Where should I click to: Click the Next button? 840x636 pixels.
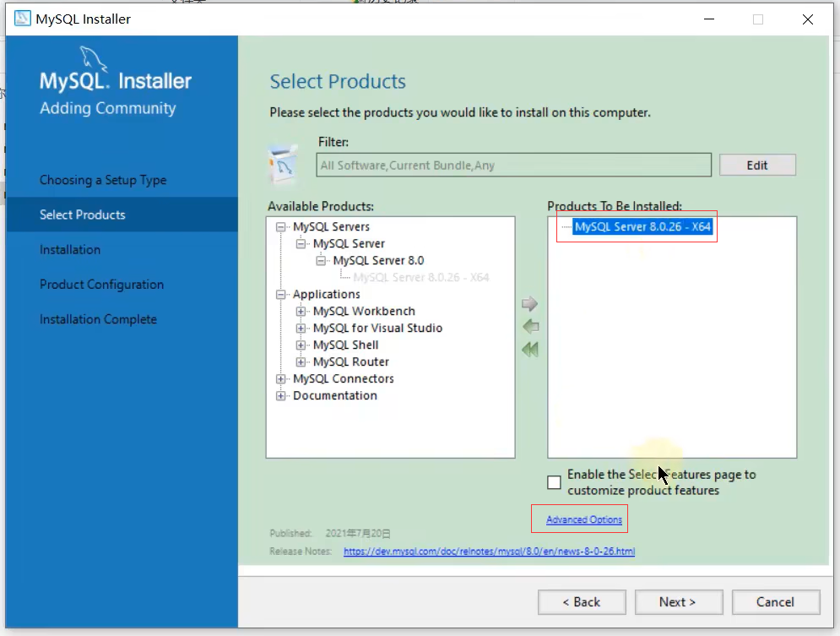(678, 602)
